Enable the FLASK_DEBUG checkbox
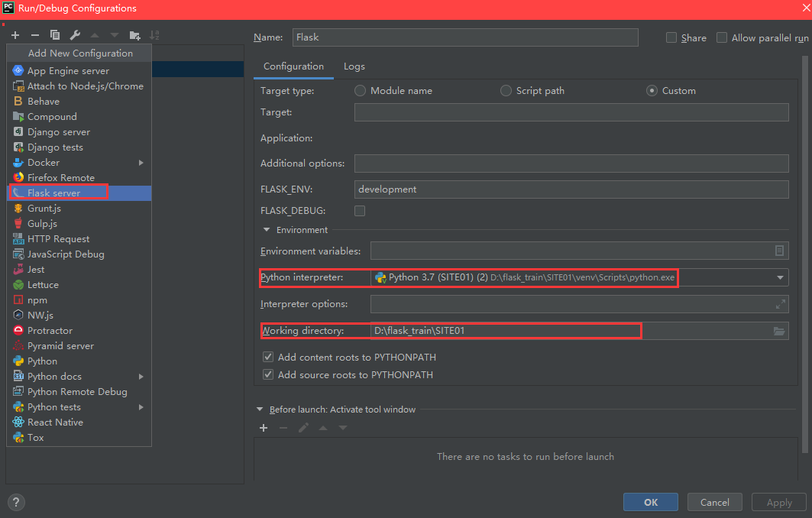812x518 pixels. click(x=359, y=211)
